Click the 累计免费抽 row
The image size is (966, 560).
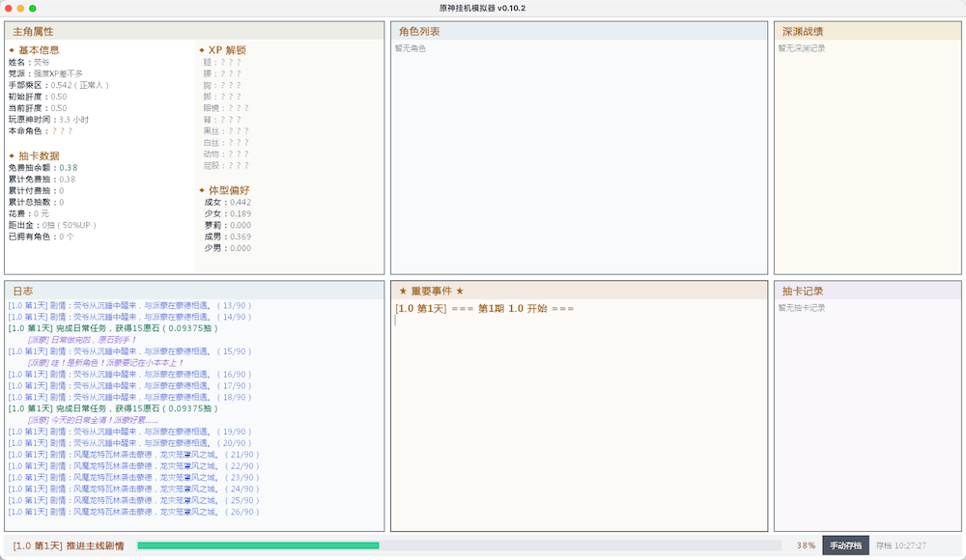42,180
